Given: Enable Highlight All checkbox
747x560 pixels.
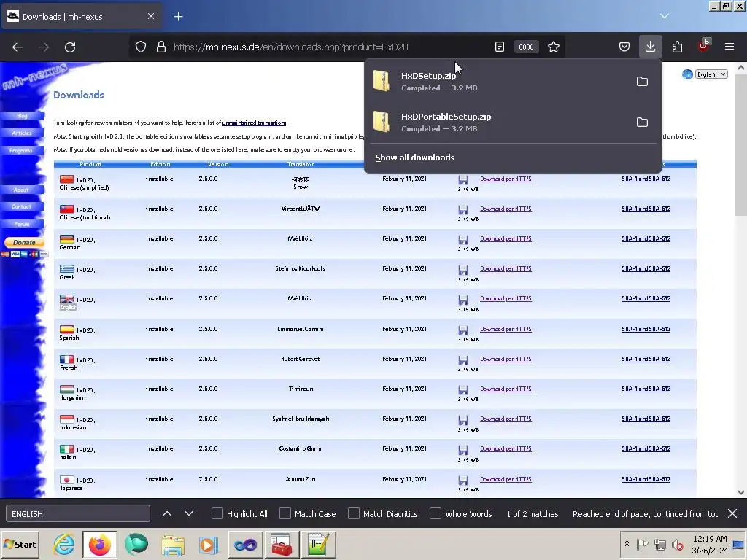Looking at the screenshot, I should (217, 513).
